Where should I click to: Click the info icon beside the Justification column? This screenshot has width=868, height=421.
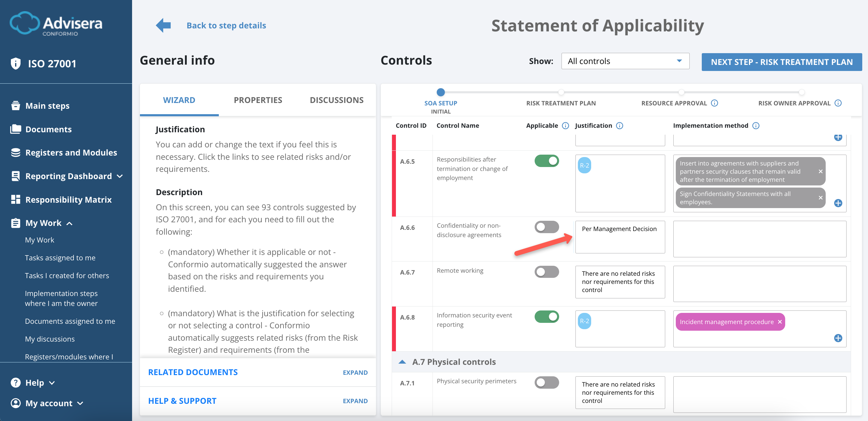coord(619,125)
